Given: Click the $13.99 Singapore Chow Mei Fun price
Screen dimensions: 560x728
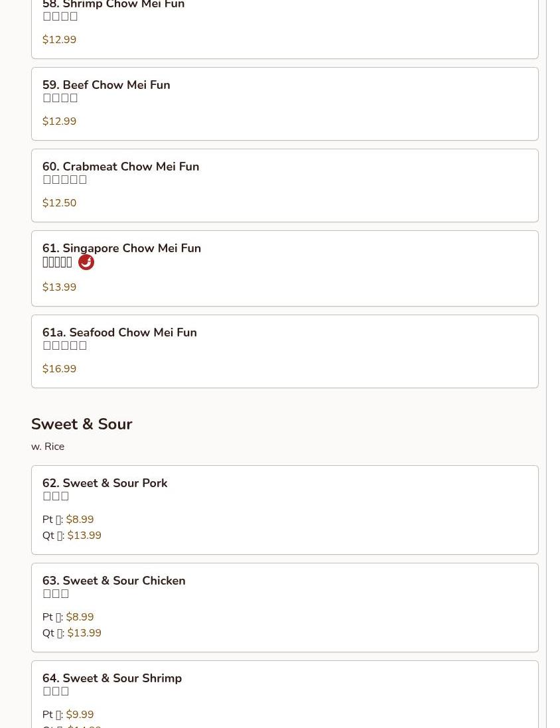Looking at the screenshot, I should (59, 287).
